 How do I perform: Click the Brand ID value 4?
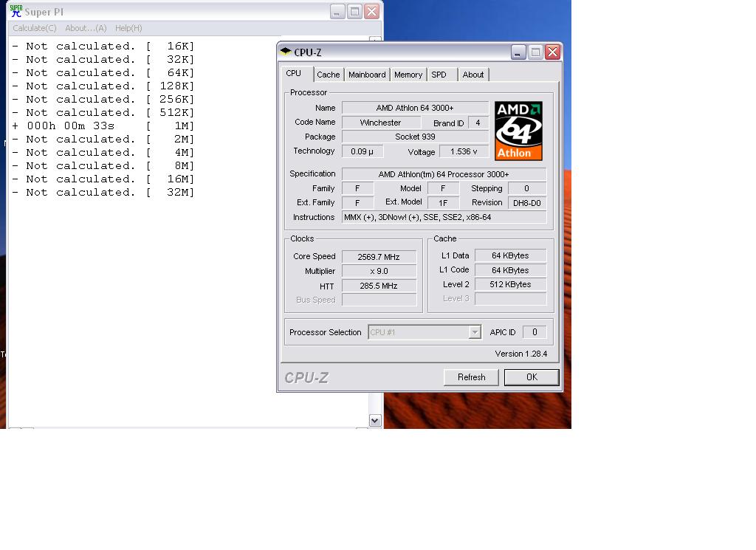pos(478,123)
